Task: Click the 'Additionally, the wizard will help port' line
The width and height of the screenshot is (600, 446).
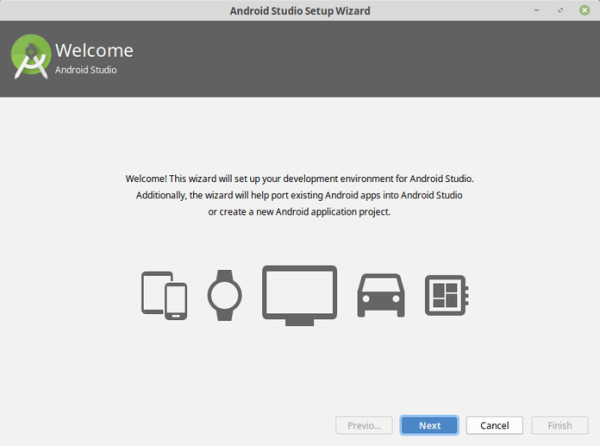Action: click(299, 195)
